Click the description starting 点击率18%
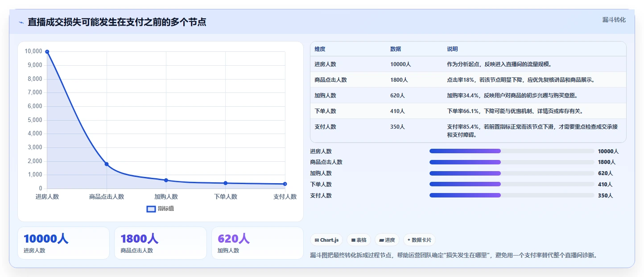The width and height of the screenshot is (644, 277). [521, 80]
